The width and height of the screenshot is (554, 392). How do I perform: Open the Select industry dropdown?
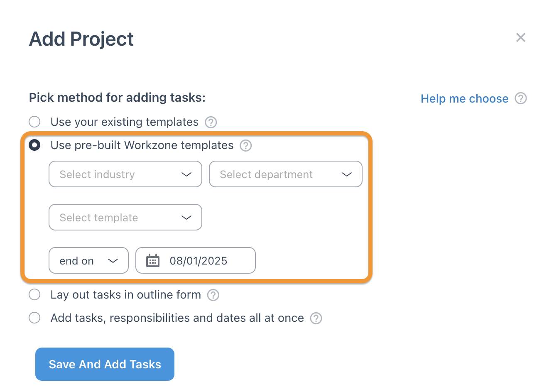125,174
